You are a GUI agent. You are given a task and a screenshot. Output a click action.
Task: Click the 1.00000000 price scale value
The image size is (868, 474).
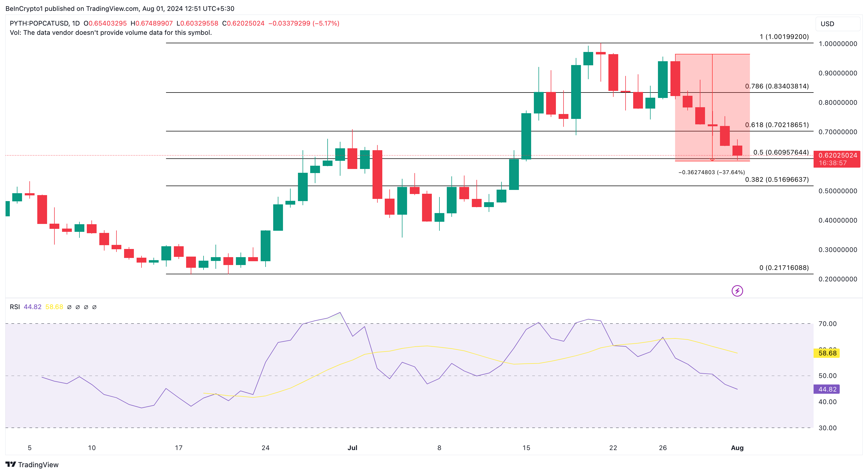pos(838,44)
